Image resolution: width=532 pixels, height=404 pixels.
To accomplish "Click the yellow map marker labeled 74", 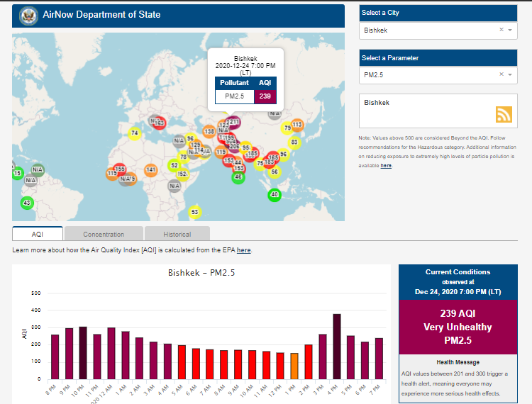I will 135,133.
